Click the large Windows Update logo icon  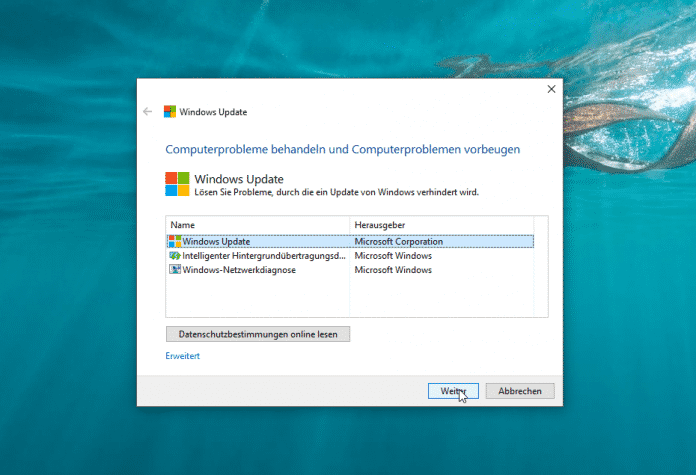[177, 183]
